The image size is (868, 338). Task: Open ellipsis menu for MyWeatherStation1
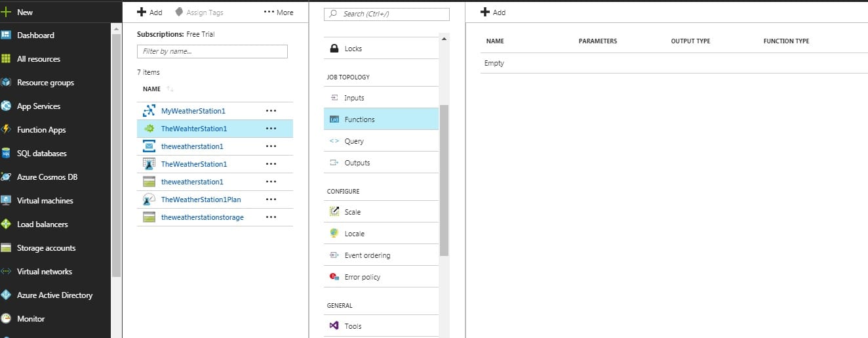(271, 111)
